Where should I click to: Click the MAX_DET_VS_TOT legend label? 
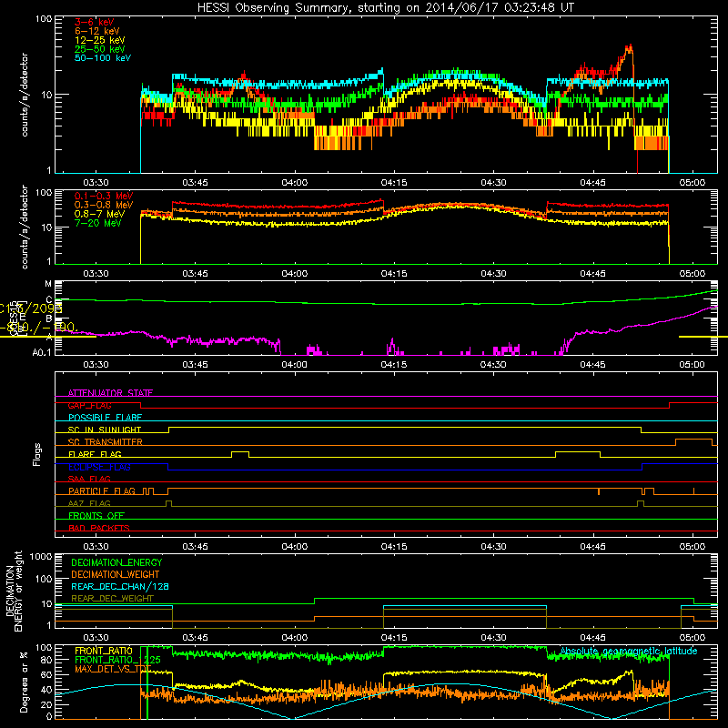tap(113, 669)
